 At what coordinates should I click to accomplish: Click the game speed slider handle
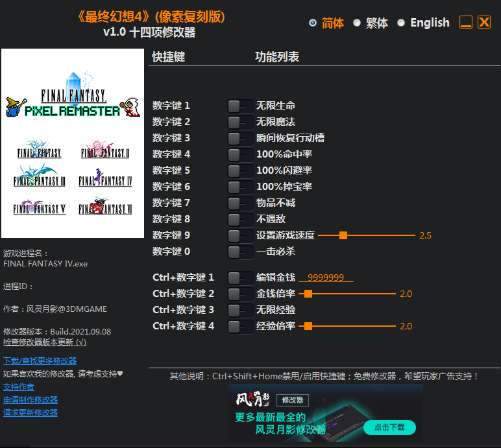pos(343,235)
